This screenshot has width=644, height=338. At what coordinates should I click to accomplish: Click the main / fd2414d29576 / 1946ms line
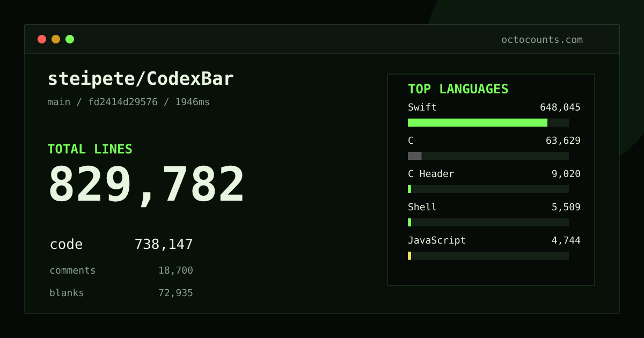point(129,102)
